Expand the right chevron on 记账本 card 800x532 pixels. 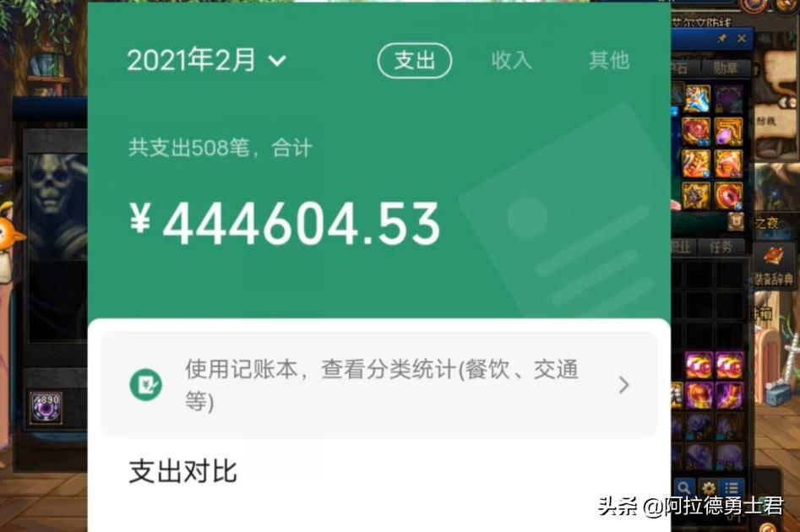[623, 384]
